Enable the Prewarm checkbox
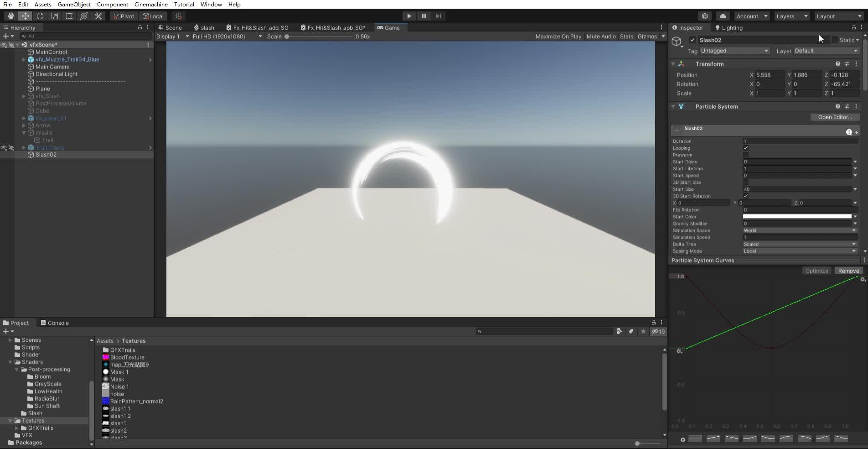This screenshot has height=449, width=868. (746, 155)
